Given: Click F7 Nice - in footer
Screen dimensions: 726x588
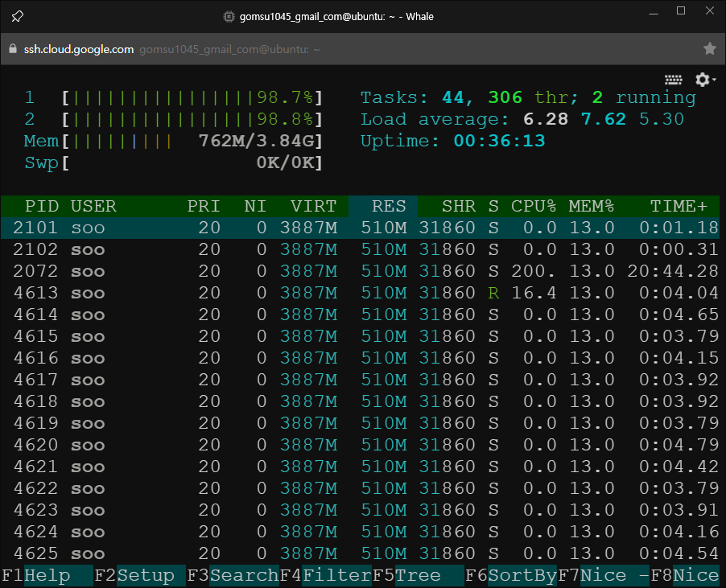Looking at the screenshot, I should (604, 575).
